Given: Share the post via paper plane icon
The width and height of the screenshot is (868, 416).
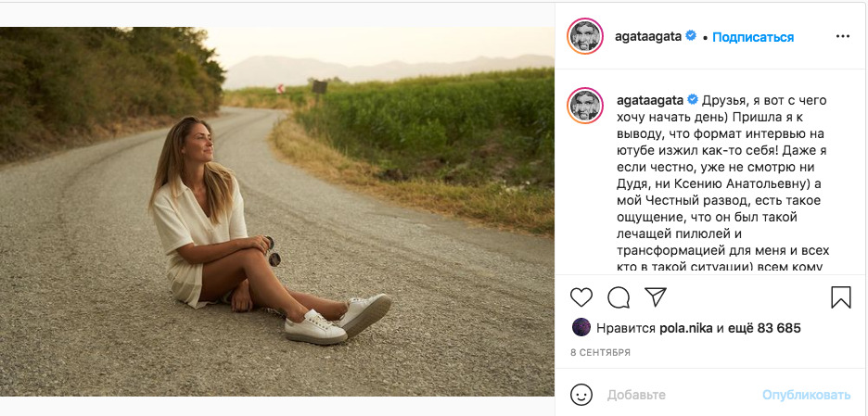Looking at the screenshot, I should 656,297.
